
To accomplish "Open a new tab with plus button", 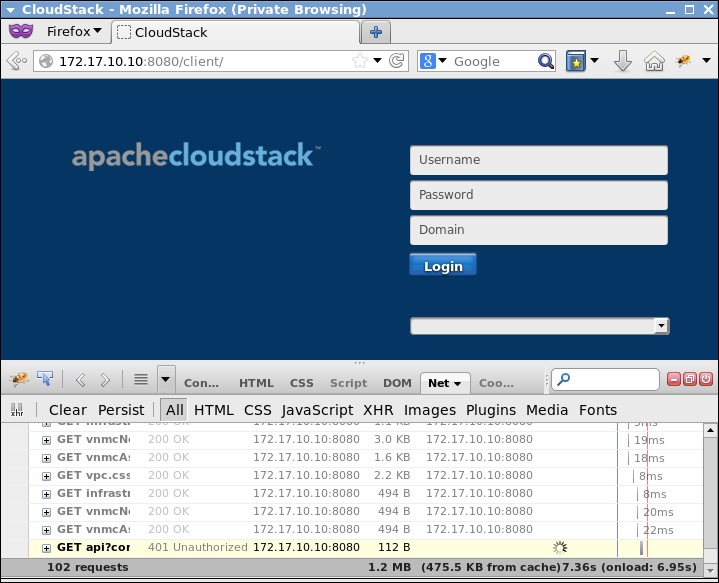I will coord(376,32).
